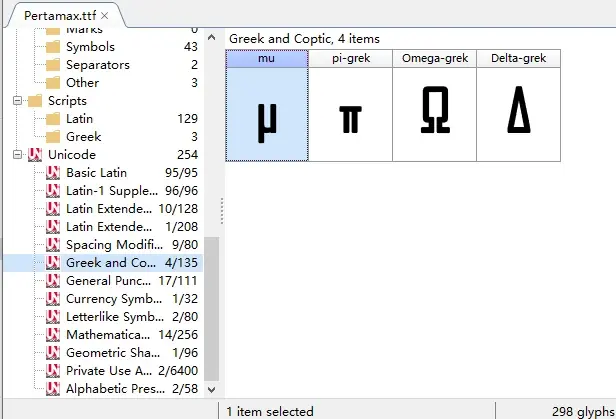Collapse the Unicode tree node
The height and width of the screenshot is (419, 616).
[x=17, y=155]
